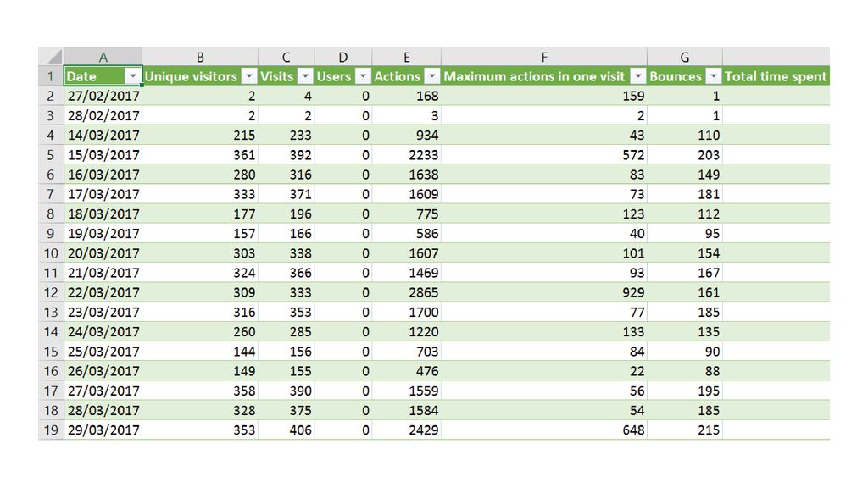
Task: Select Actions cell showing 168
Action: click(406, 96)
